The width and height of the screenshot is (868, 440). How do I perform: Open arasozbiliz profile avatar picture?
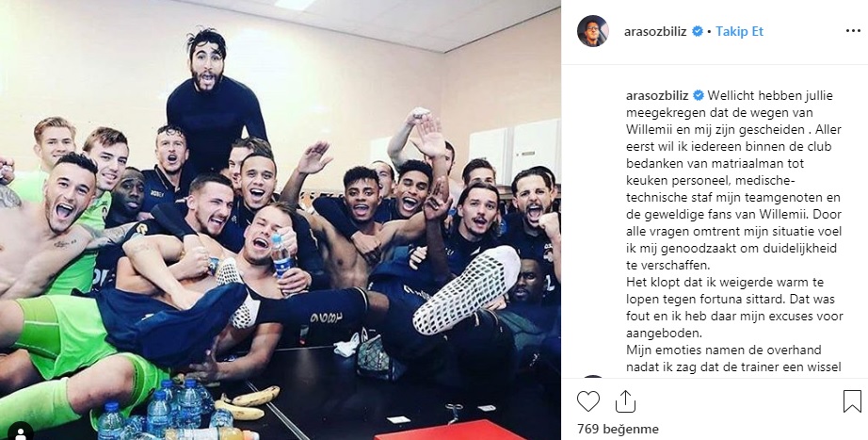tap(592, 31)
